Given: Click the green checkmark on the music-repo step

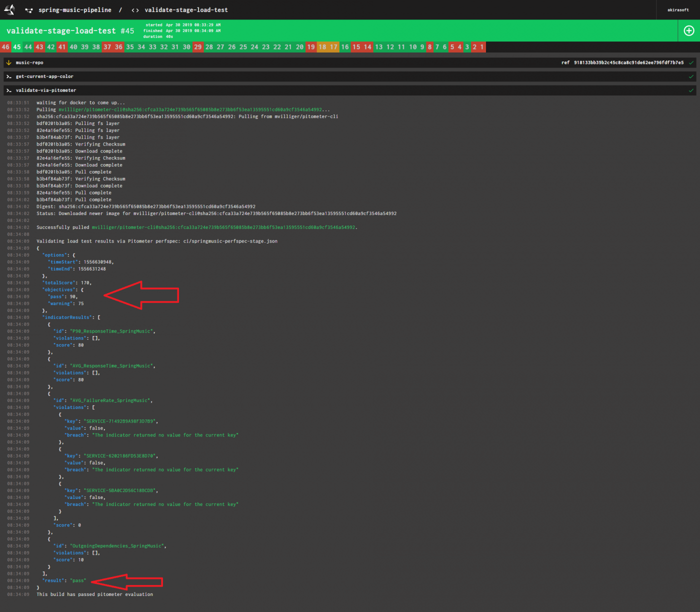Looking at the screenshot, I should click(691, 62).
